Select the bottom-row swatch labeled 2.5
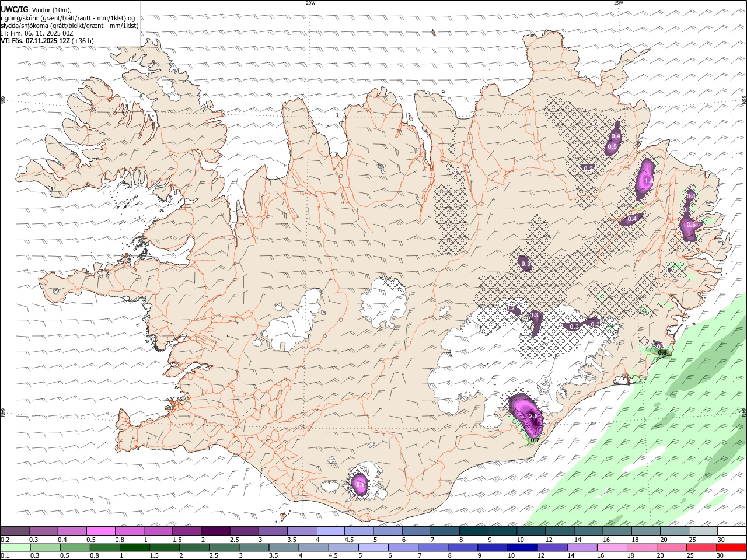This screenshot has height=560, width=747. point(224,548)
